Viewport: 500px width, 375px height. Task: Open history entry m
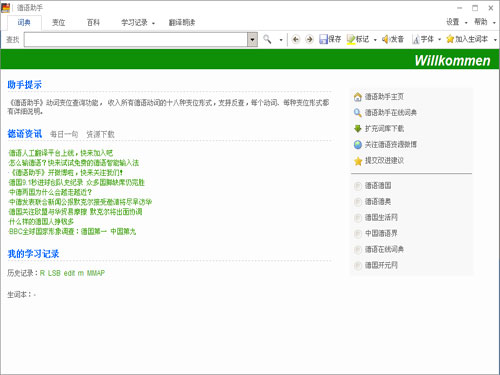[81, 273]
